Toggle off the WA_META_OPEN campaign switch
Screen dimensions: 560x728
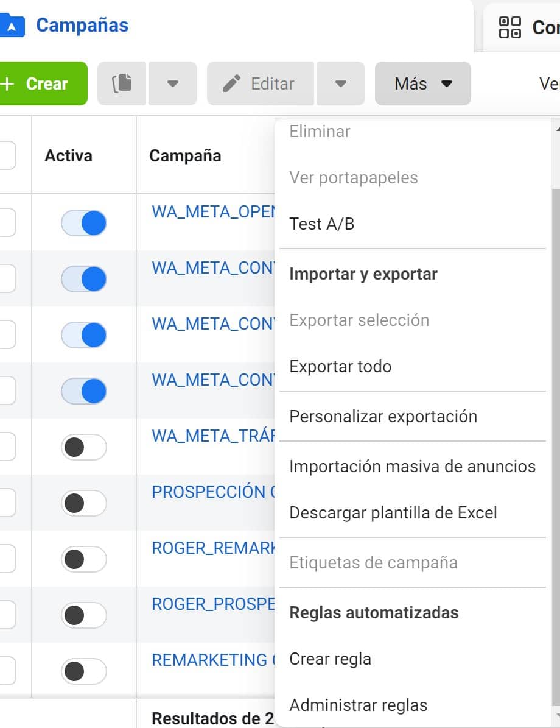click(x=84, y=223)
